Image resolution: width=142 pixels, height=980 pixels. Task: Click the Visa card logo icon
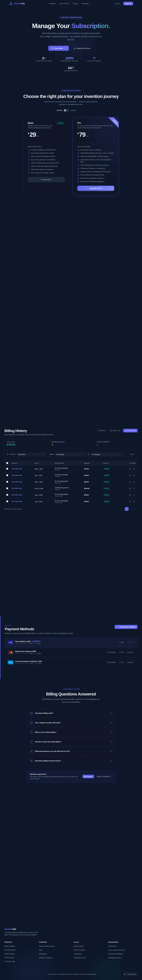[11, 643]
